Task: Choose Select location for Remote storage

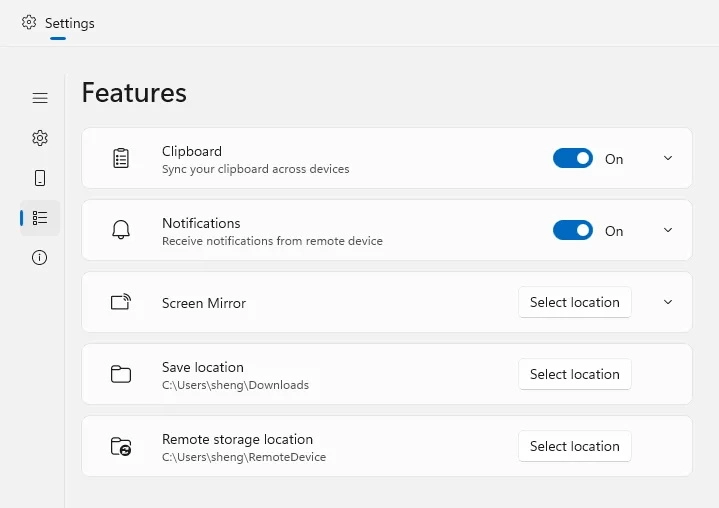Action: click(574, 446)
